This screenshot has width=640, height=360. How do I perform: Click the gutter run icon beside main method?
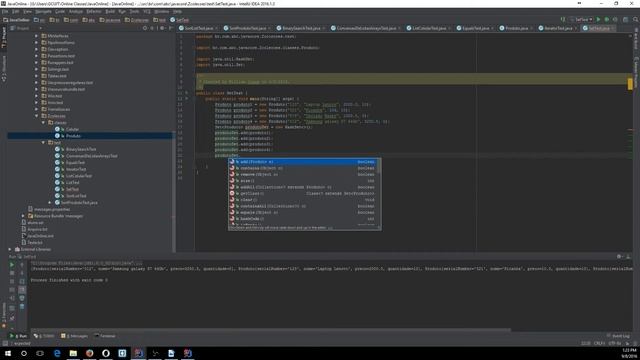coord(187,98)
